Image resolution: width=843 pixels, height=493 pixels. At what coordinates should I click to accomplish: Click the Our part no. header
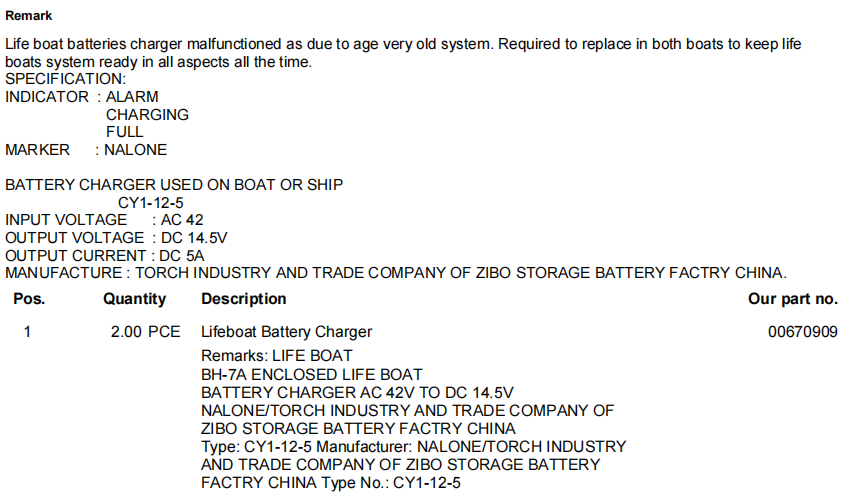click(x=792, y=299)
